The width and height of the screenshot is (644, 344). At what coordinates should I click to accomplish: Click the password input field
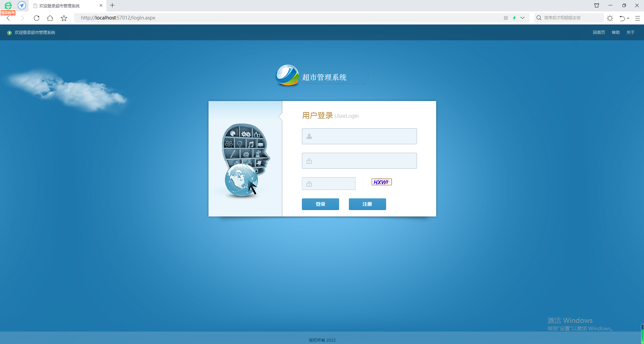pos(359,161)
